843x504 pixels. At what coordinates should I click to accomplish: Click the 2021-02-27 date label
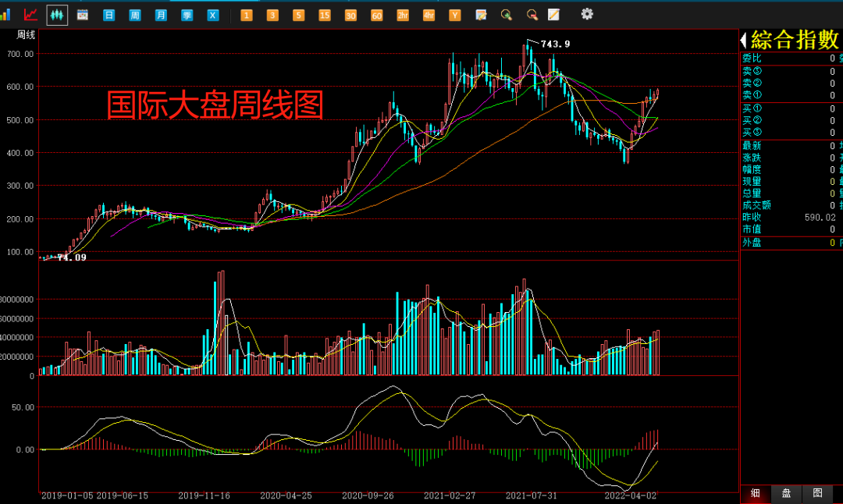(x=450, y=496)
